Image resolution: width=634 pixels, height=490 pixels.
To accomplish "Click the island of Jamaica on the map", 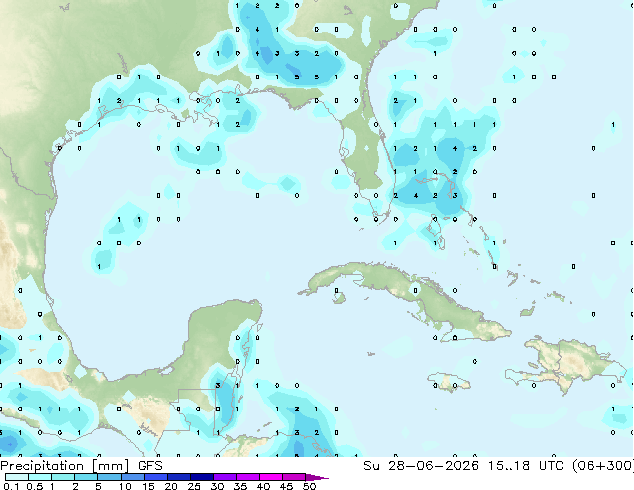I will click(x=449, y=382).
